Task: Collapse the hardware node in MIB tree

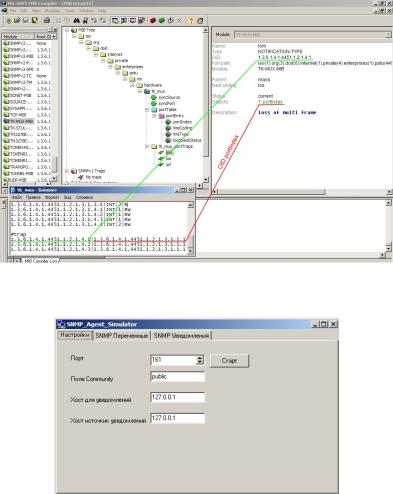Action: tap(132, 85)
